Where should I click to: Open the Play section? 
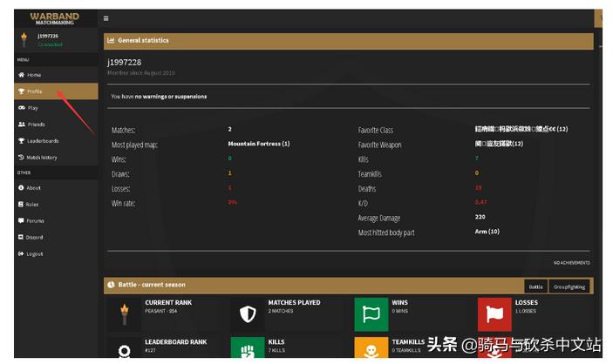coord(32,108)
